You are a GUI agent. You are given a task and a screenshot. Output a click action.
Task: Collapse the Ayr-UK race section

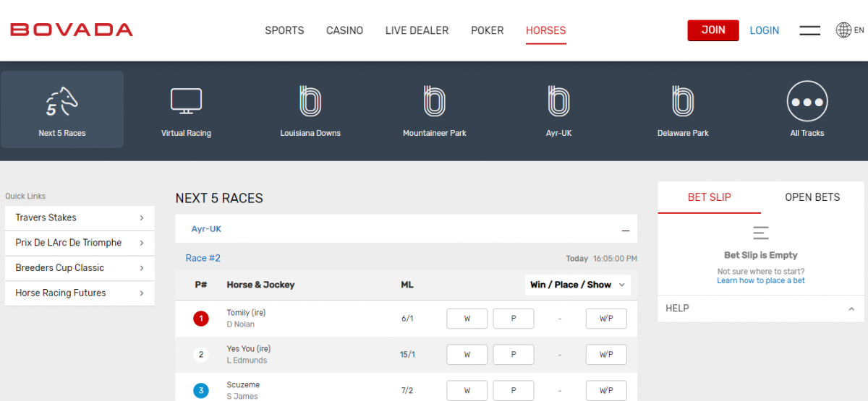coord(626,230)
